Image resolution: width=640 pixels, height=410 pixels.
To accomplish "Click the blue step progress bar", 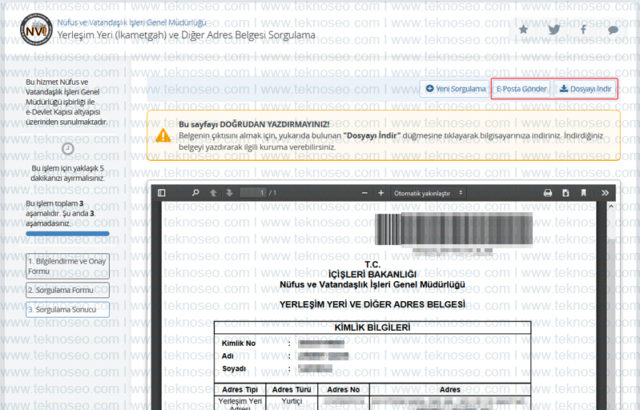I will 67,234.
